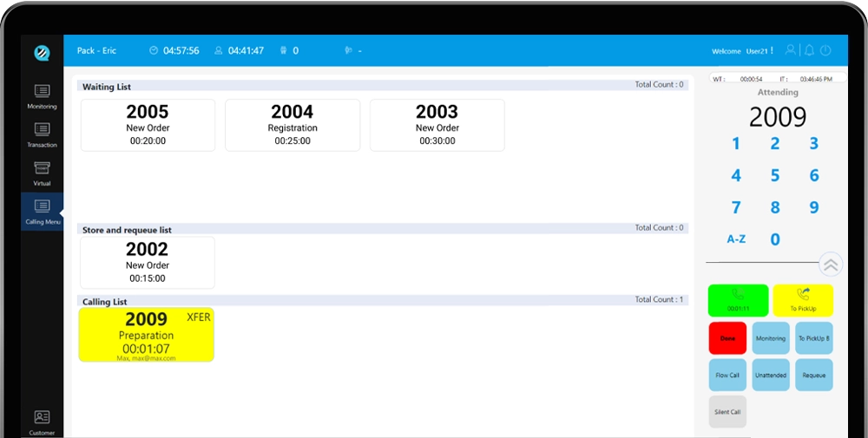This screenshot has width=868, height=438.
Task: Select yellow ticket 2009 in Calling List
Action: (x=146, y=335)
